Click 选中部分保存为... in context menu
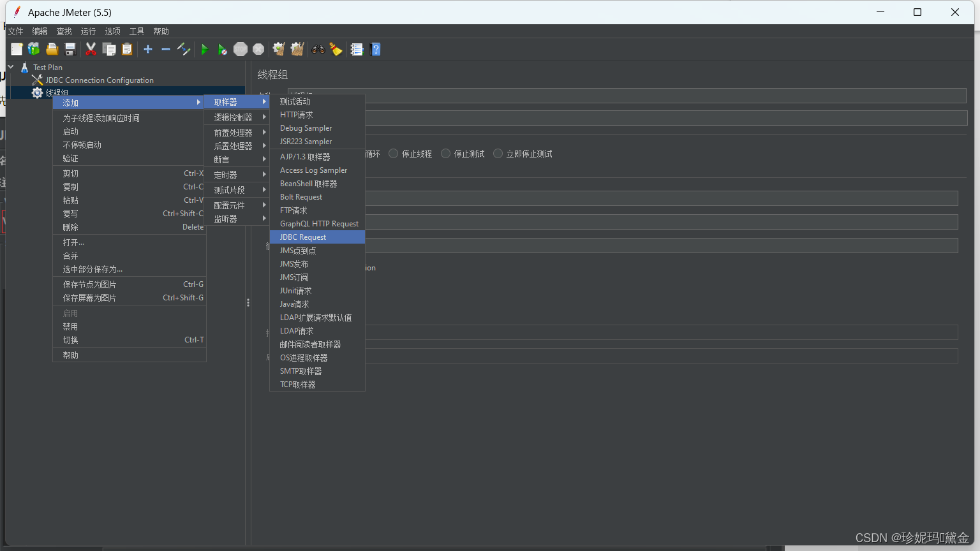This screenshot has height=551, width=980. pos(130,269)
